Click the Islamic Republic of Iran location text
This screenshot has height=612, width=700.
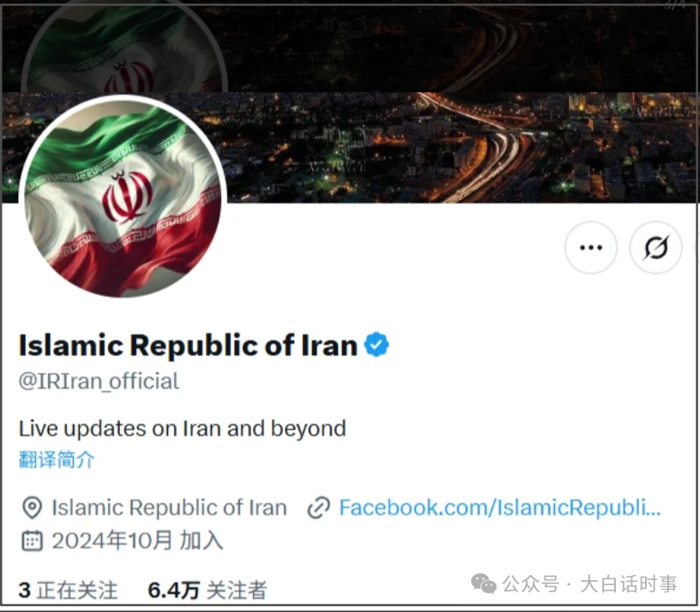(169, 507)
